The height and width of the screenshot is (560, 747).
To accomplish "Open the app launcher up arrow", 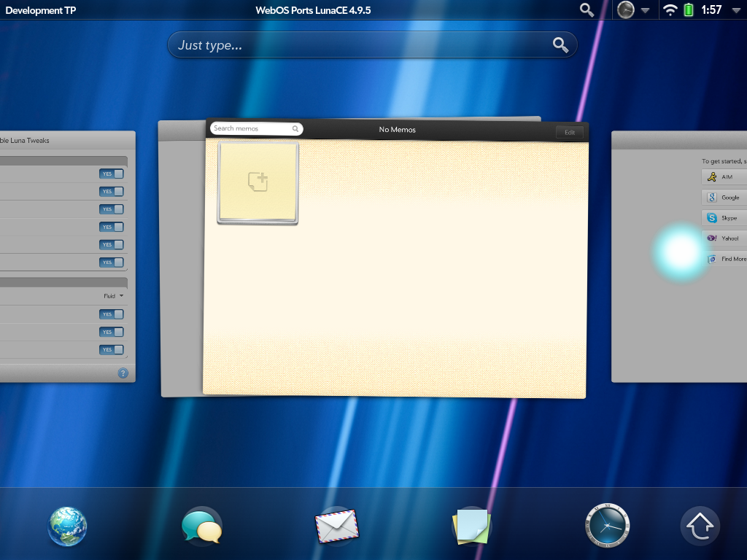I will click(x=700, y=526).
